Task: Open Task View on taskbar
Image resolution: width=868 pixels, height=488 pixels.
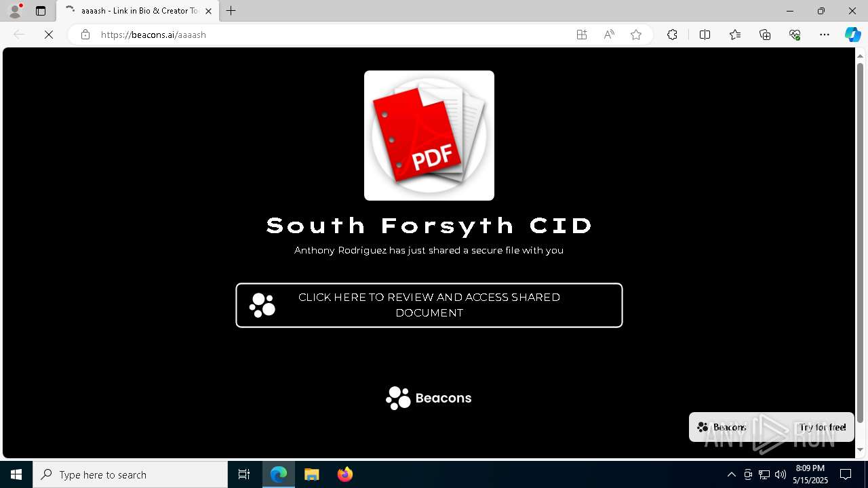Action: 244,474
